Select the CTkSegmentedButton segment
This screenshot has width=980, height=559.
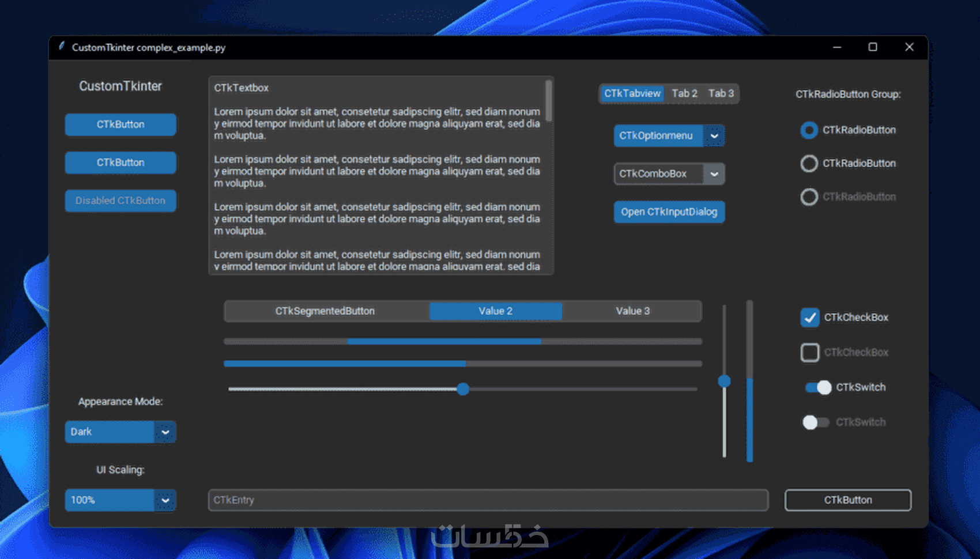(325, 311)
